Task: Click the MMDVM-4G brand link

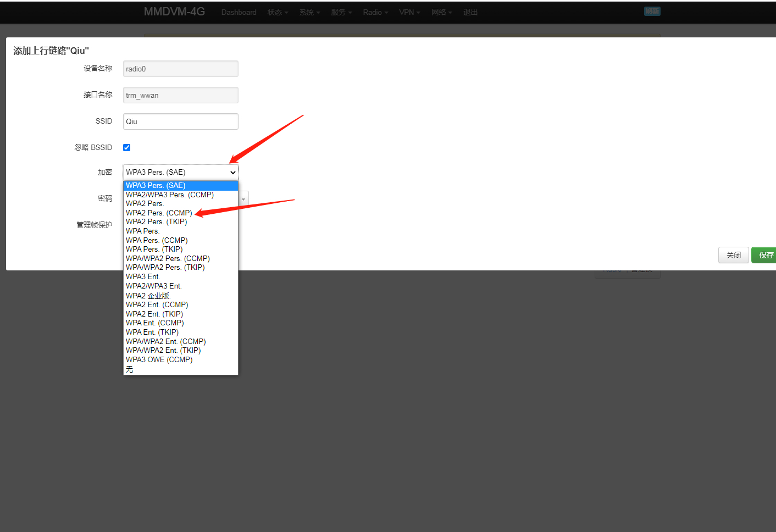Action: [174, 12]
